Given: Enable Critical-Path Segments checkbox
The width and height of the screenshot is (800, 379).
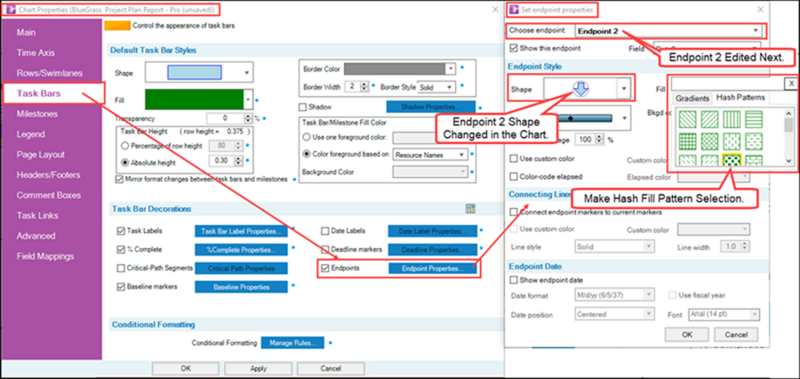Looking at the screenshot, I should [x=121, y=268].
